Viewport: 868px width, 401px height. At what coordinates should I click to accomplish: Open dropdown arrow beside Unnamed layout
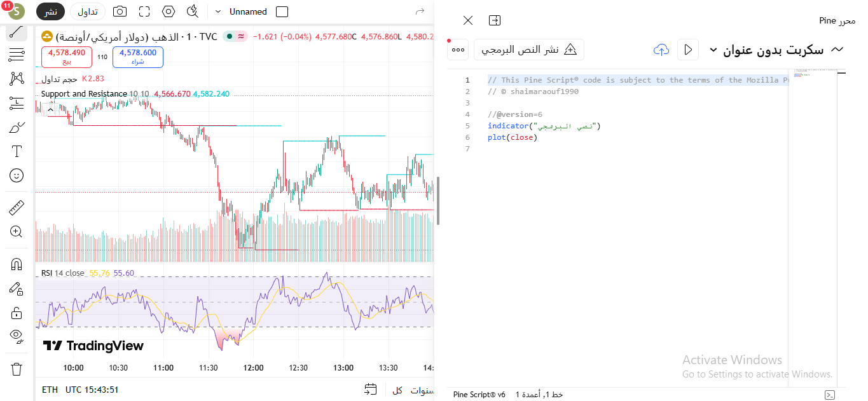[218, 11]
